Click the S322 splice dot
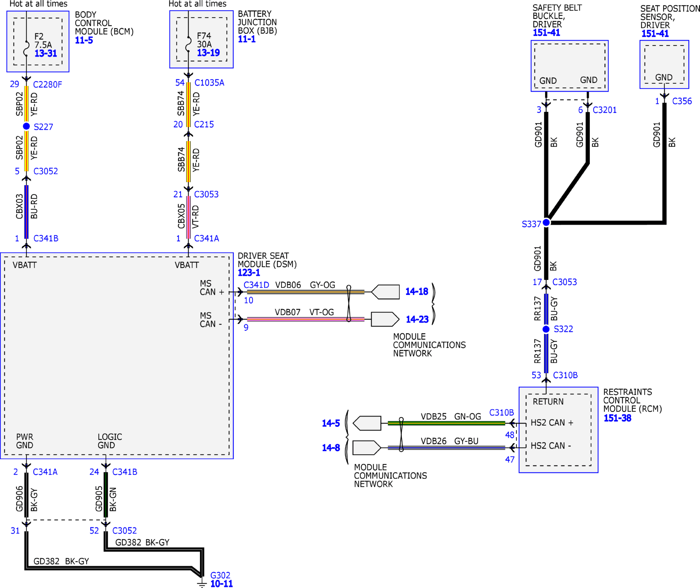 click(x=546, y=329)
